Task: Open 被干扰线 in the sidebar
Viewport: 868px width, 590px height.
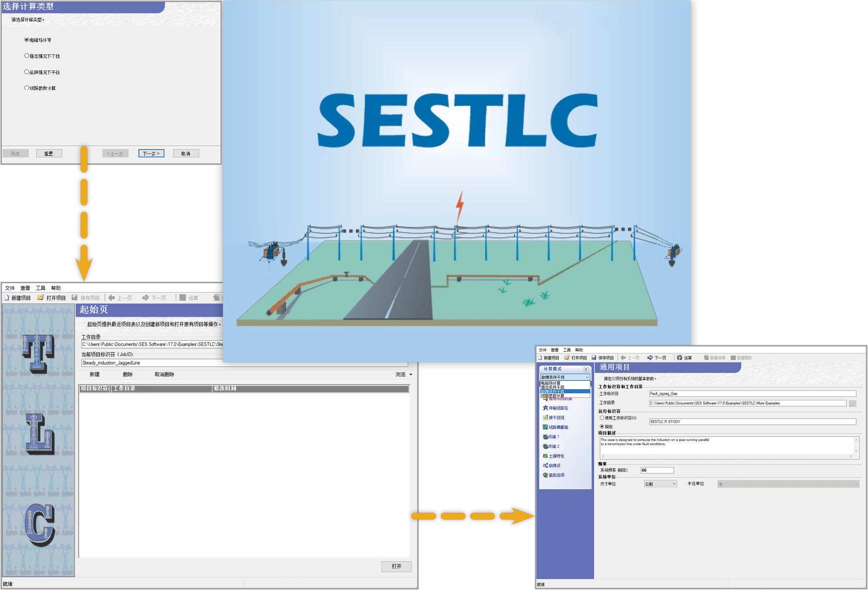Action: pos(554,418)
